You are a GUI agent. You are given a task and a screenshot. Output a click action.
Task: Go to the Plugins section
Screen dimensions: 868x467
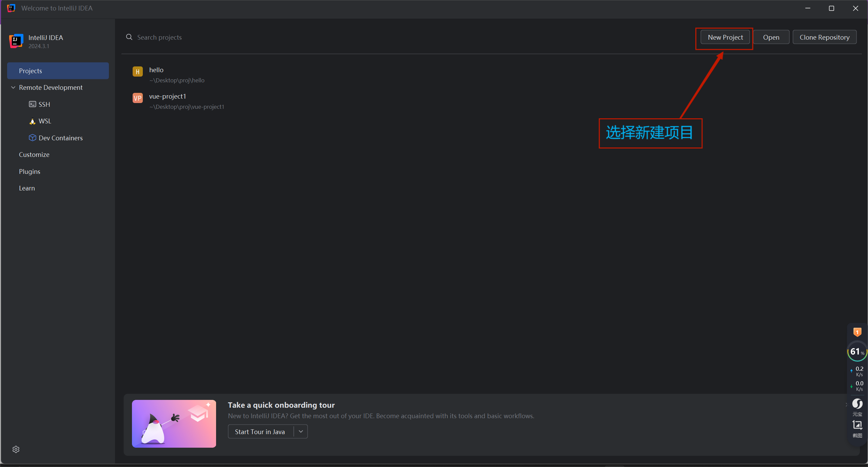point(30,171)
